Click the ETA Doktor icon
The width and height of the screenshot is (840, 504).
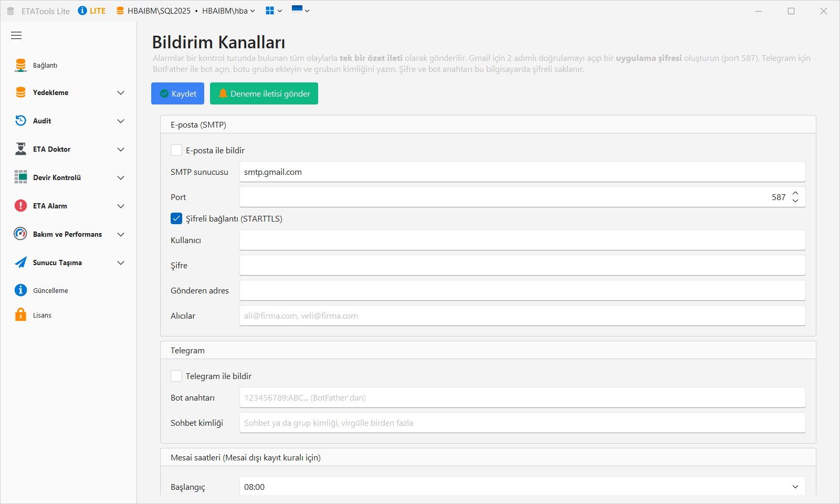[20, 149]
